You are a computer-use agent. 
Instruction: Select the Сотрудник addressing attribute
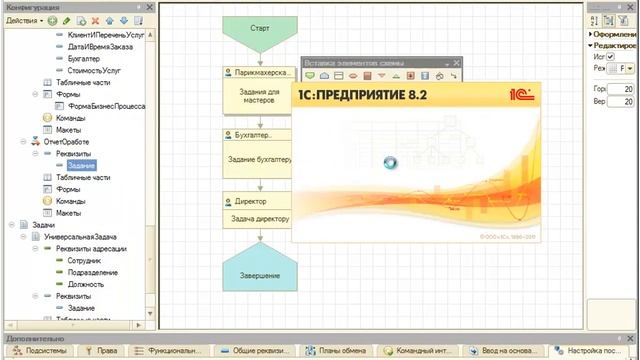[84, 260]
